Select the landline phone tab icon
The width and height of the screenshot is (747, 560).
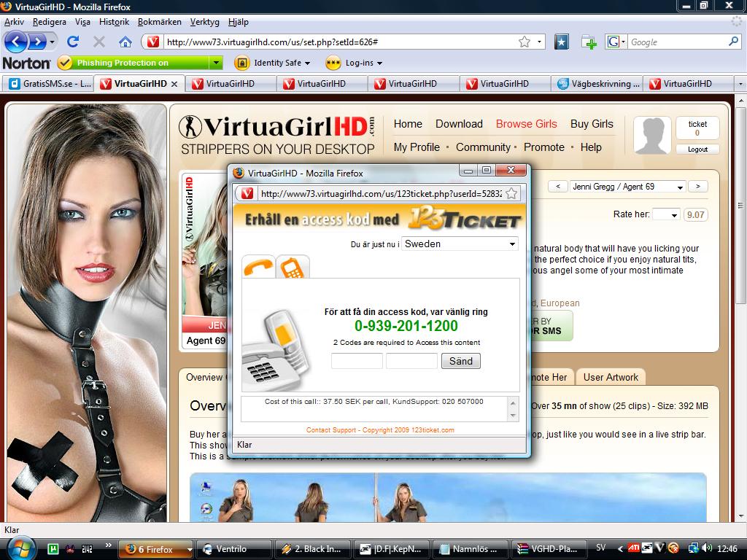[258, 268]
